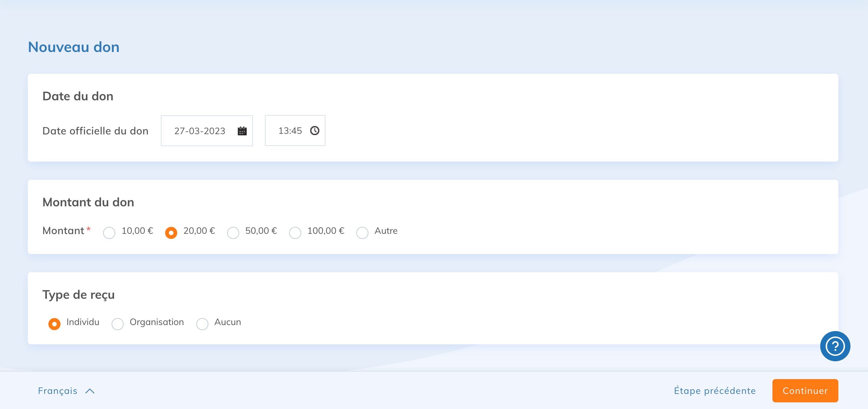Click the Autre label text

(x=386, y=231)
